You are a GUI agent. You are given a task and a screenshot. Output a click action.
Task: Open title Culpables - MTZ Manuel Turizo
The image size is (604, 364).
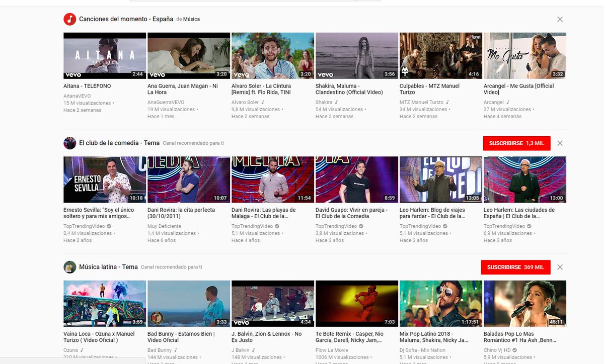click(x=429, y=89)
